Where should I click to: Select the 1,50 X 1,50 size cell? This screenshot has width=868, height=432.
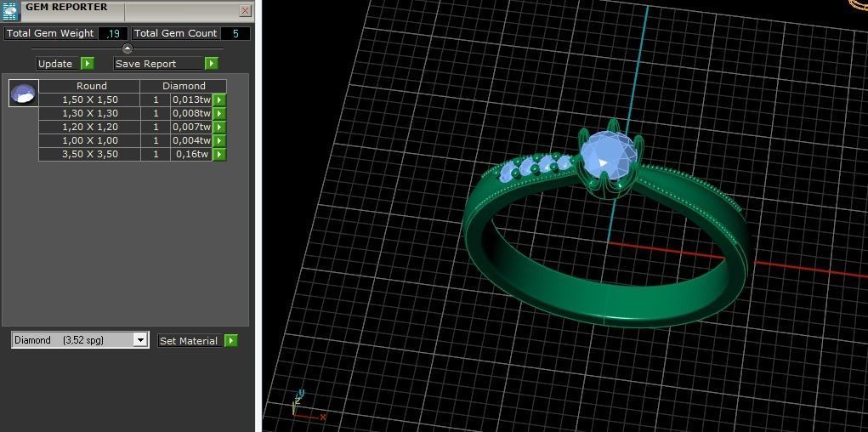[89, 99]
